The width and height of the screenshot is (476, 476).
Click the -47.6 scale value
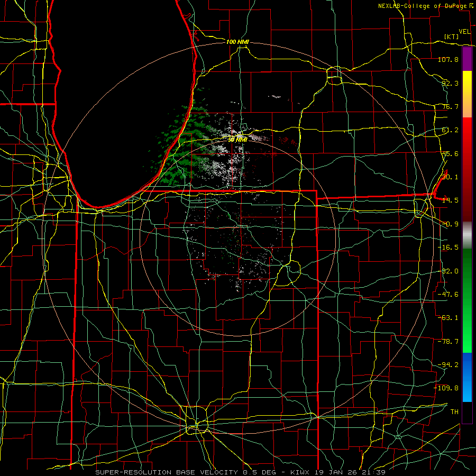click(448, 295)
